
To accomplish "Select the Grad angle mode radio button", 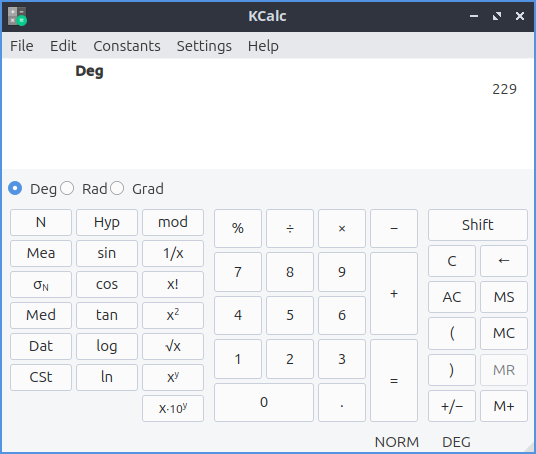I will (117, 188).
